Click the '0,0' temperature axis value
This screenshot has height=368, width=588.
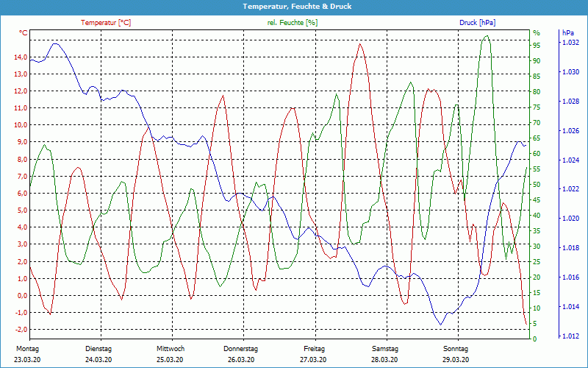(x=22, y=296)
